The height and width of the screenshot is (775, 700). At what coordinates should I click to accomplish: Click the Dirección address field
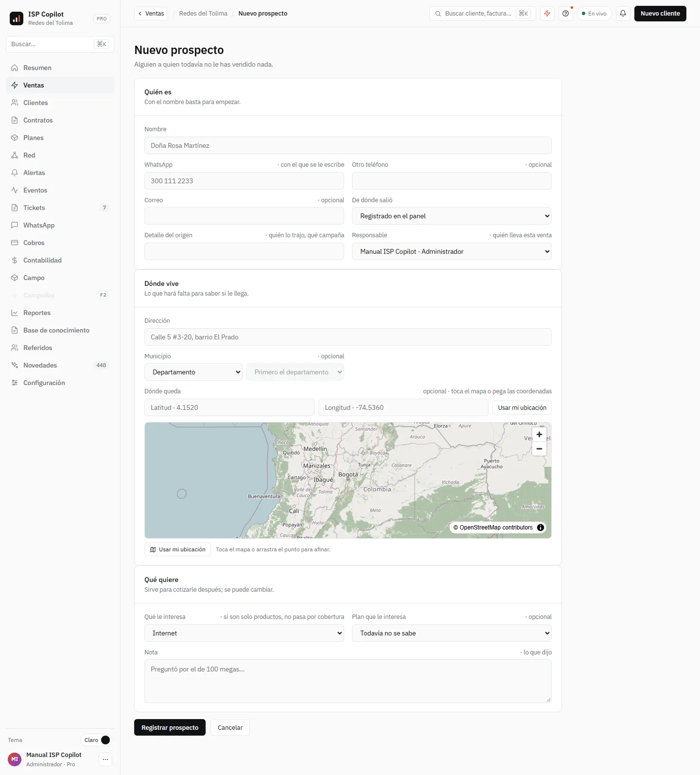348,337
